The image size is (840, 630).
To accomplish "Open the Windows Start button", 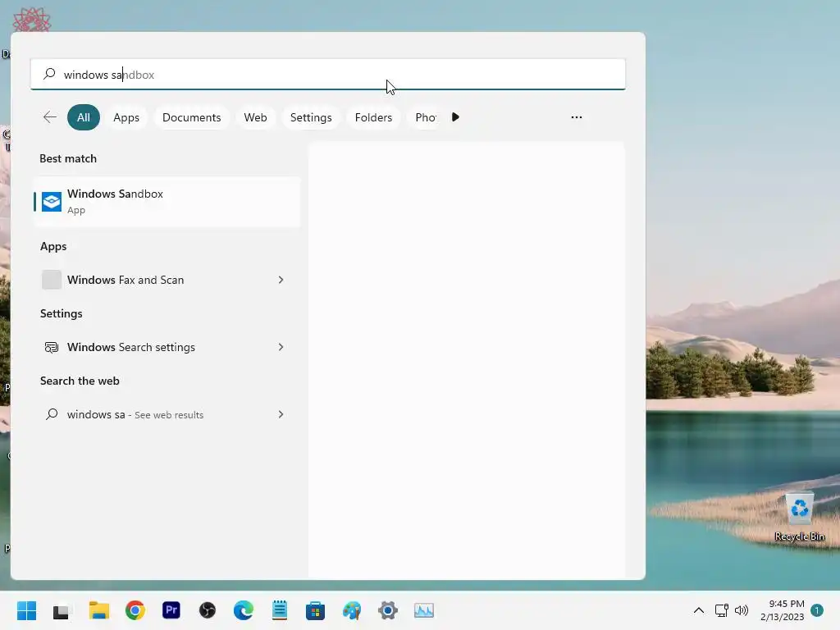I will (27, 610).
